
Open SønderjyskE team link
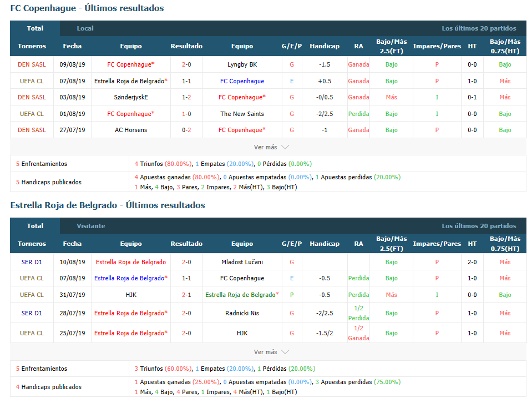131,98
